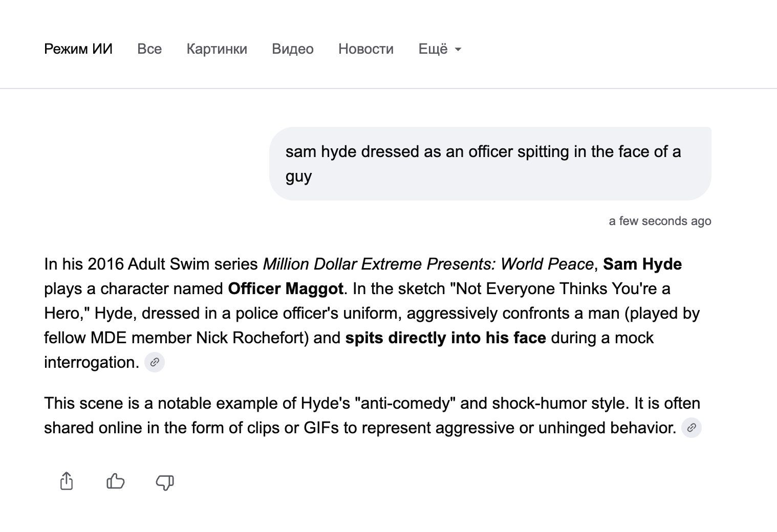The image size is (777, 532).
Task: Go to the Картинки tab
Action: (217, 49)
